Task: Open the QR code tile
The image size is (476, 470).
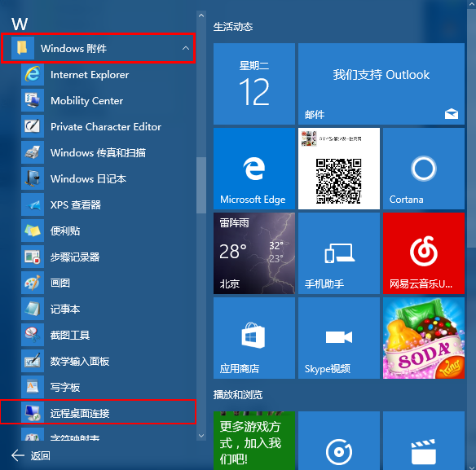Action: 339,169
